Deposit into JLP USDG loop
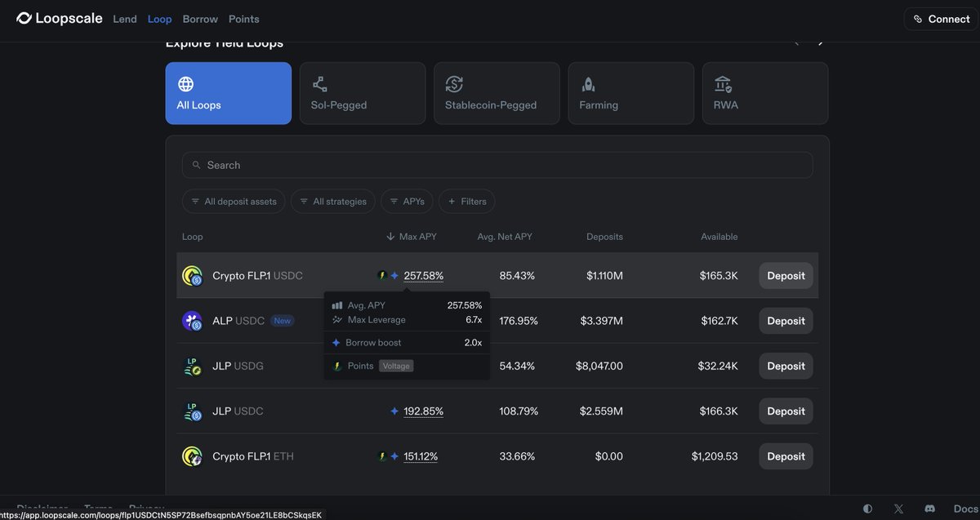The image size is (980, 520). [x=786, y=367]
